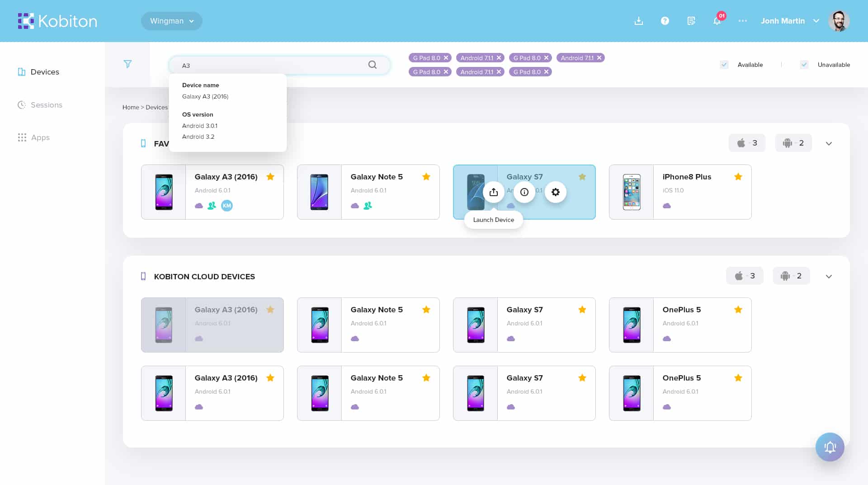Open Jonh Martin user menu
Image resolution: width=868 pixels, height=485 pixels.
point(790,21)
